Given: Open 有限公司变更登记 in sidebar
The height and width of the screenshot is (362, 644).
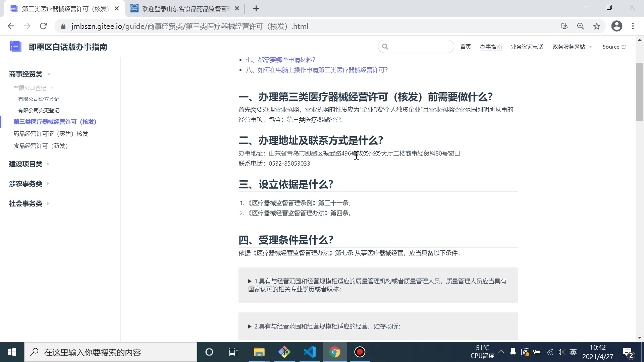Looking at the screenshot, I should tap(39, 110).
